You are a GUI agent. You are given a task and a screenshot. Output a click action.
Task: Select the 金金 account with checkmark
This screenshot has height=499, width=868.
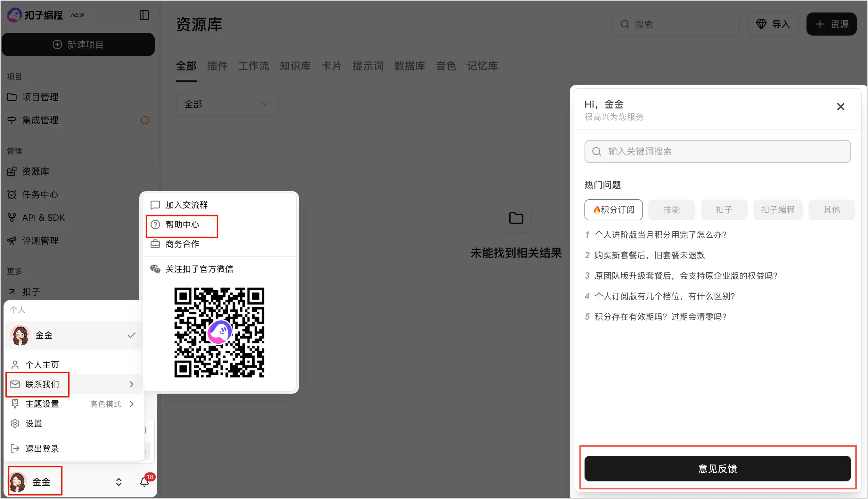pos(73,335)
